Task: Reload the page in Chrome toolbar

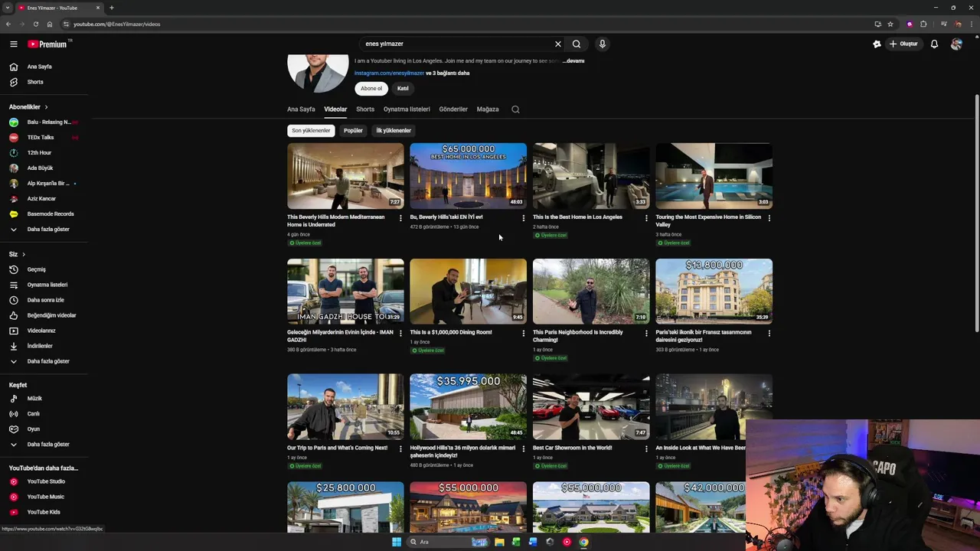Action: 35,24
